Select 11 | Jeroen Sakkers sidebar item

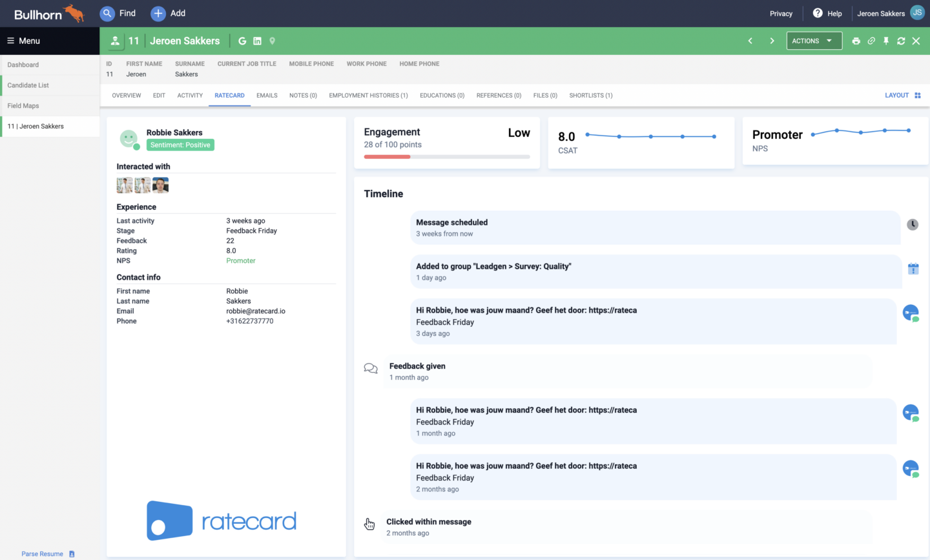tap(50, 127)
